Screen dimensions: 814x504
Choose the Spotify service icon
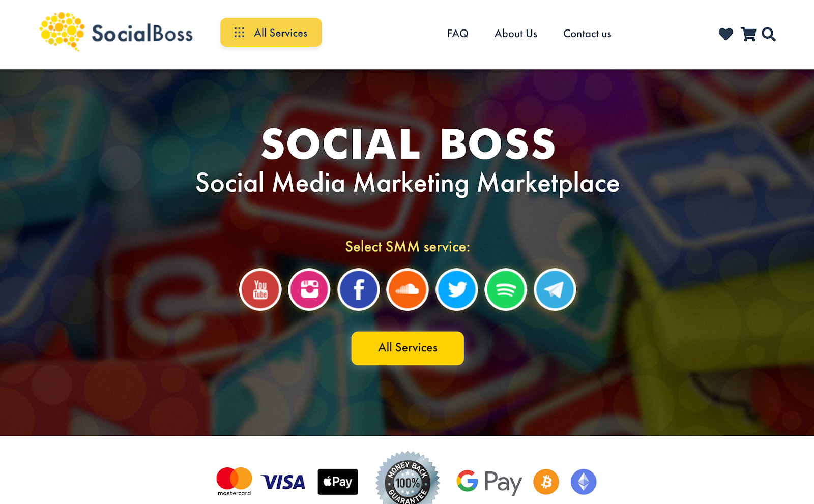point(506,289)
